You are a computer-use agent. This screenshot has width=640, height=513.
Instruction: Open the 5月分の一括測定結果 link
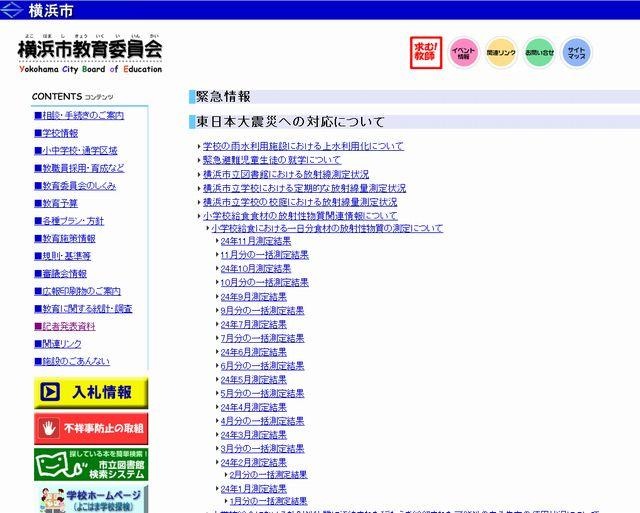click(262, 393)
